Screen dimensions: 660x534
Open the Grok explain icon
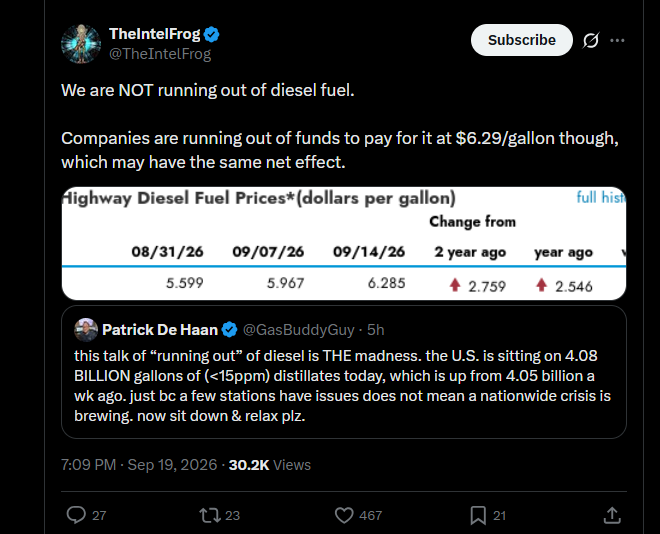coord(591,40)
